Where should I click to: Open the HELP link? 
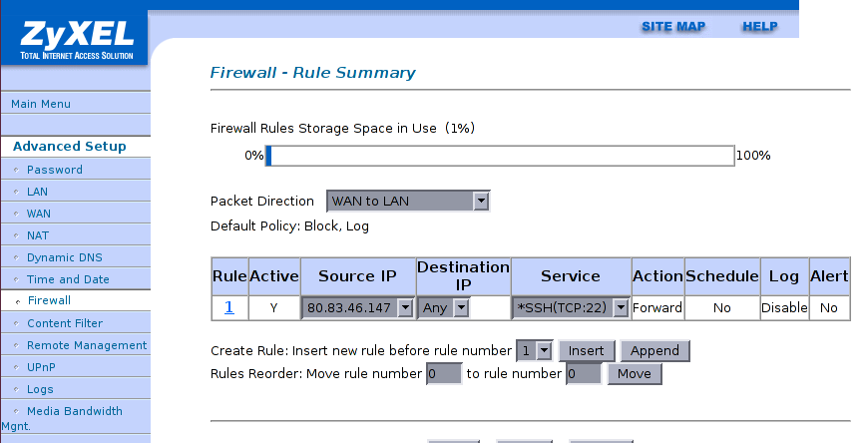click(760, 27)
